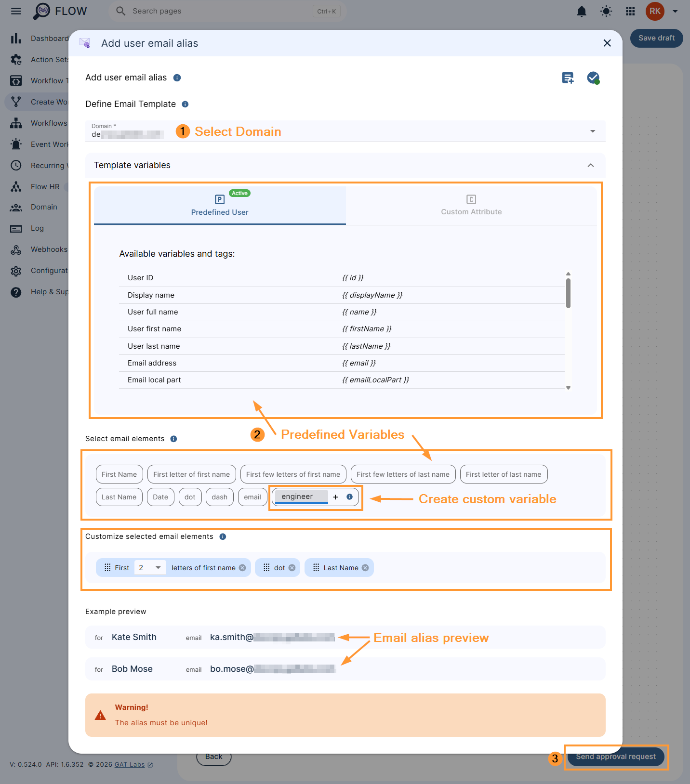Click Help & Support question icon

tap(16, 292)
